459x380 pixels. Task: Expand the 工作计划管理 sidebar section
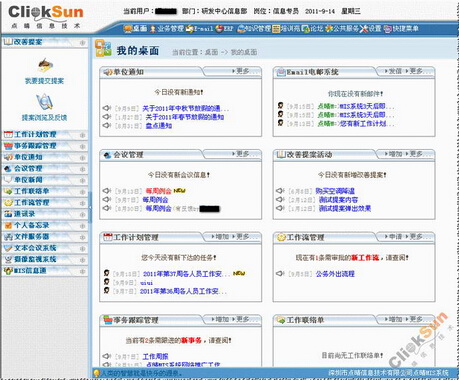(x=82, y=135)
